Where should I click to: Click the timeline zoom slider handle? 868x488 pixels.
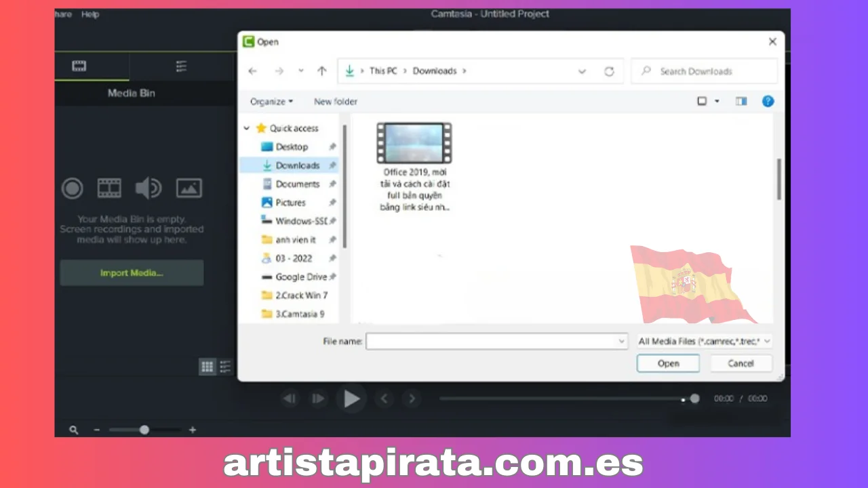(x=144, y=430)
